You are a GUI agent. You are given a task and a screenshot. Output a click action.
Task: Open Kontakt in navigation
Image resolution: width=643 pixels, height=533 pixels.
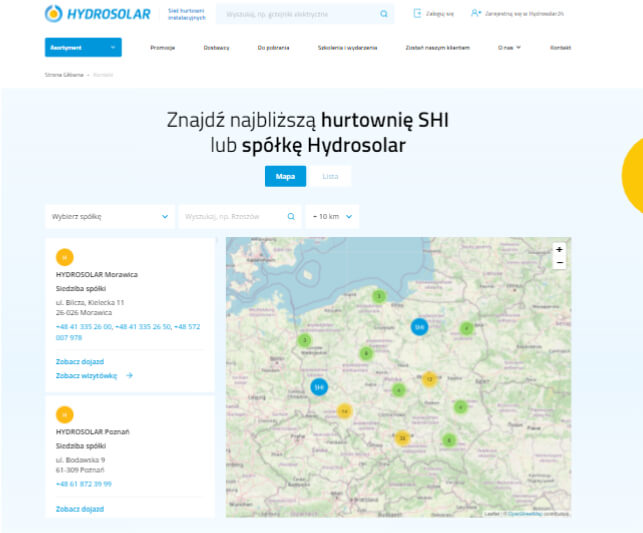click(x=560, y=48)
